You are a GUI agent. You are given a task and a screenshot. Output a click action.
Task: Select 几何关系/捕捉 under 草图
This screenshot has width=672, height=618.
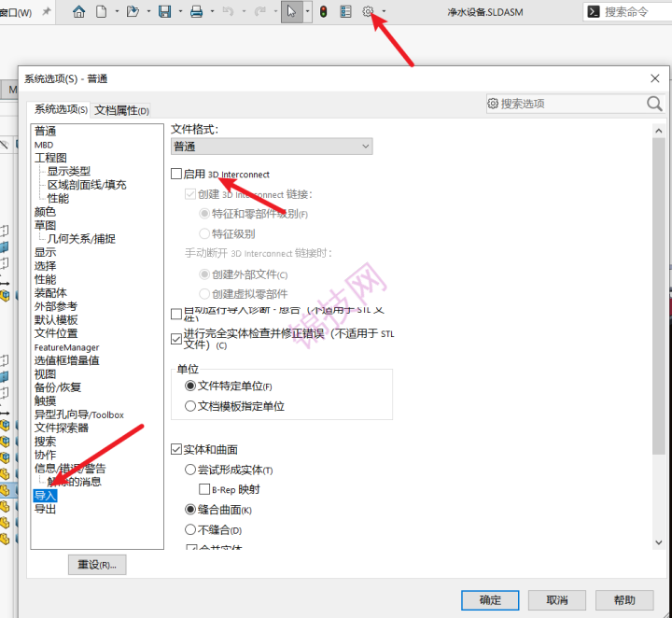pyautogui.click(x=81, y=239)
